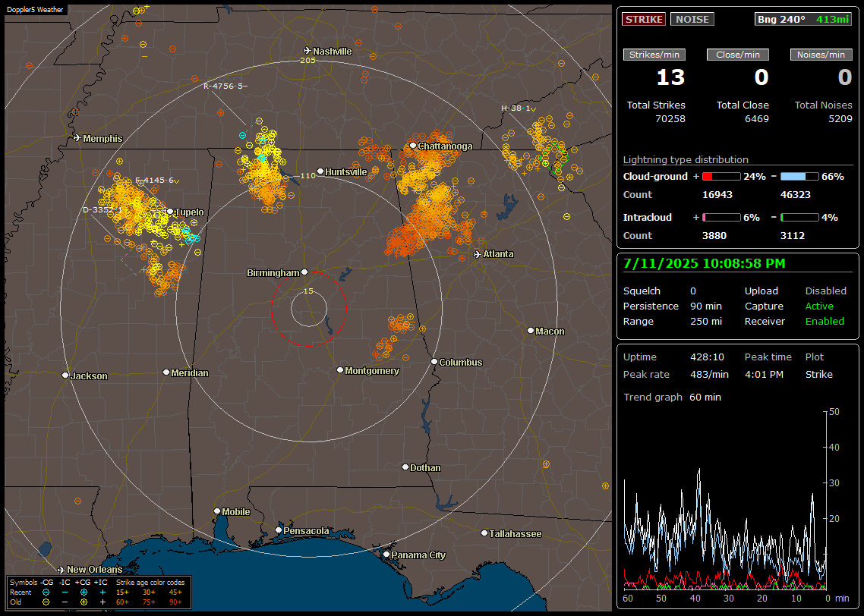Screen dimensions: 864x616
Task: Click the Total Noises value 5209
Action: pos(840,118)
